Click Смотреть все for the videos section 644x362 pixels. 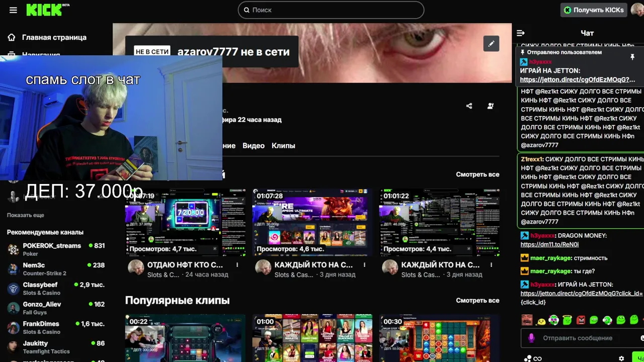click(477, 174)
